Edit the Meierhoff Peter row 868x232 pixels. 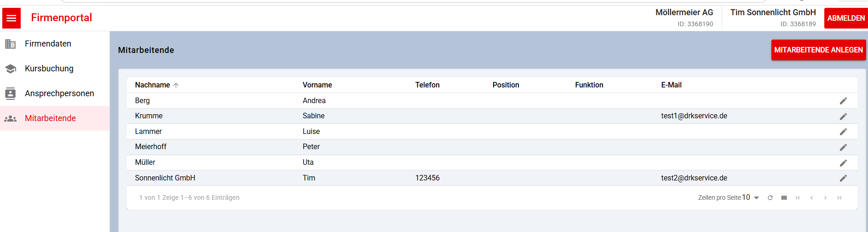tap(843, 147)
